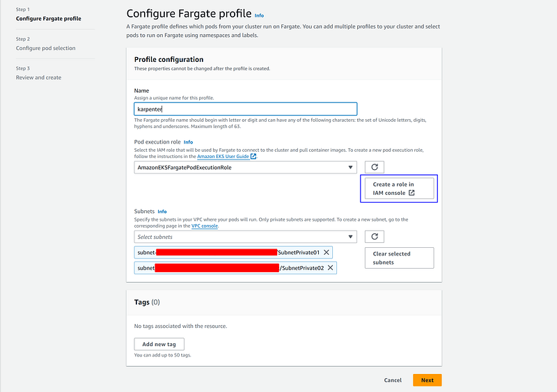Cancel the Fargate profile creation
Screen dimensions: 557x392
(x=393, y=380)
